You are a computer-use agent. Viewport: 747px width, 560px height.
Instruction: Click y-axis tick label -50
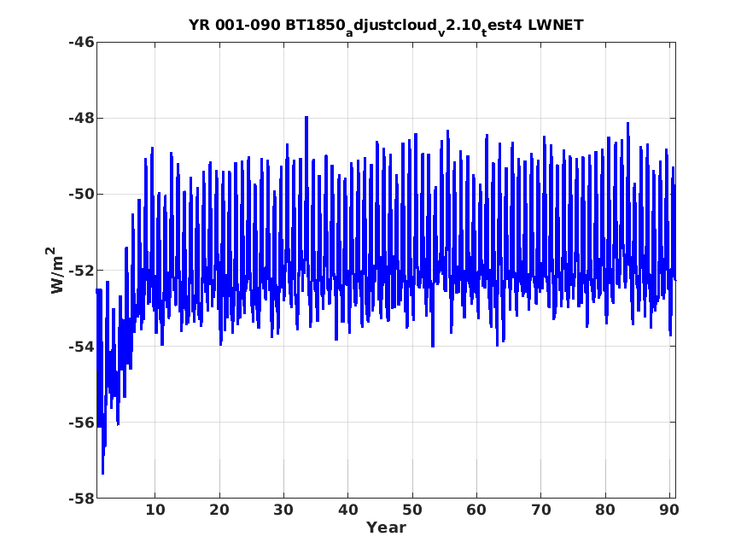81,195
